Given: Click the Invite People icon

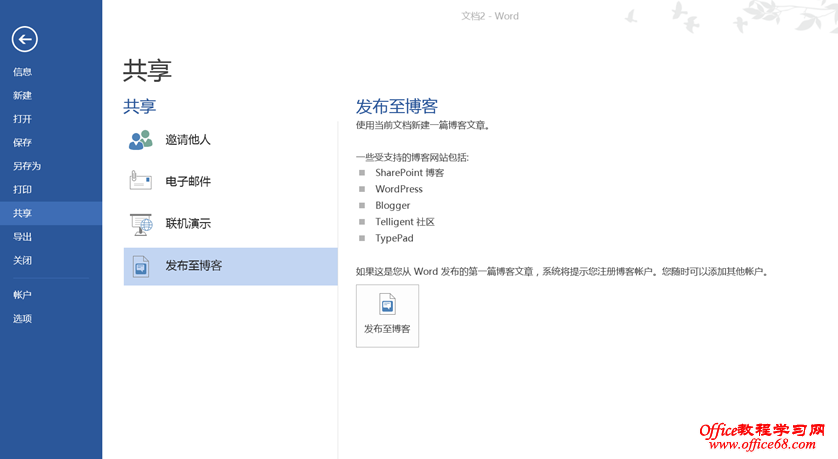Looking at the screenshot, I should click(141, 140).
